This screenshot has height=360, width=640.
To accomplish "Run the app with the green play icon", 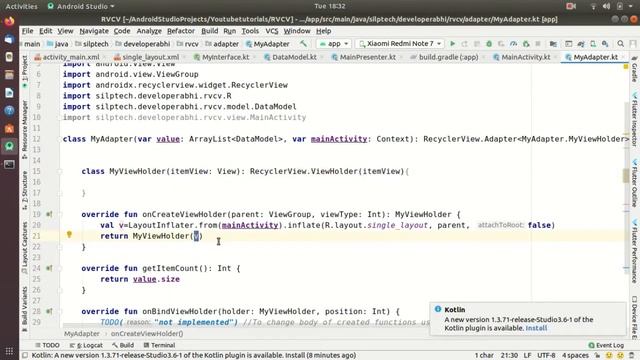I will [x=452, y=44].
